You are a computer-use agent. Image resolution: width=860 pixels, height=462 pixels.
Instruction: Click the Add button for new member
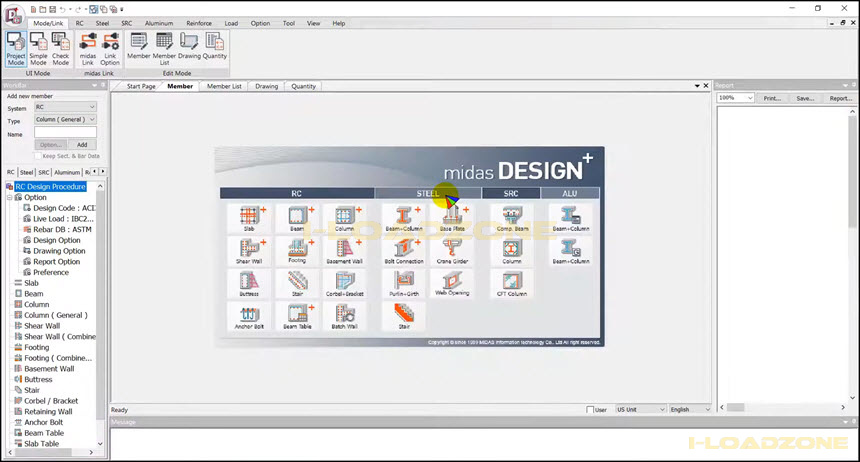(x=82, y=145)
